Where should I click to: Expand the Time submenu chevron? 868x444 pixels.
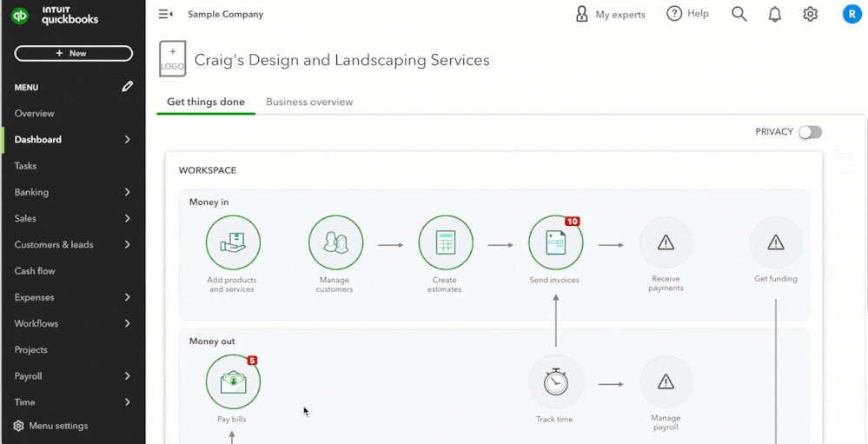[128, 402]
